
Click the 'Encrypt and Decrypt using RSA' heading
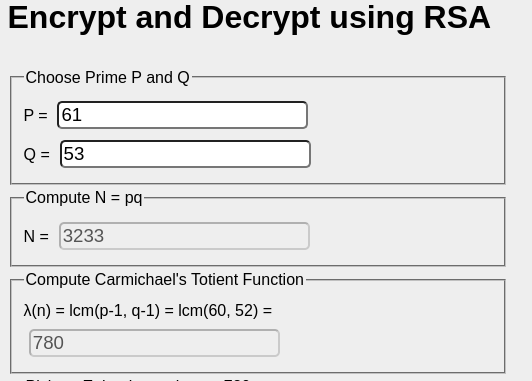click(249, 18)
